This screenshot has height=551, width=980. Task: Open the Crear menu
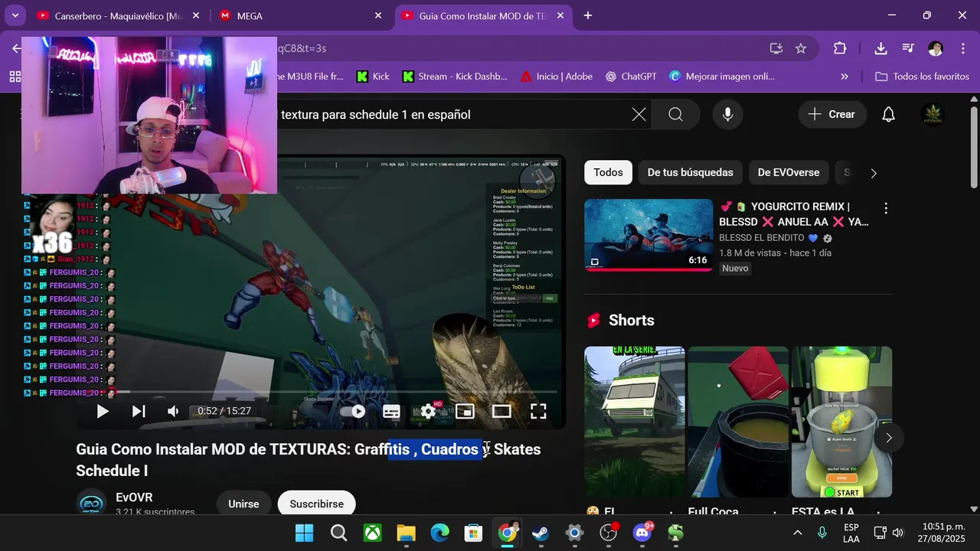point(832,115)
